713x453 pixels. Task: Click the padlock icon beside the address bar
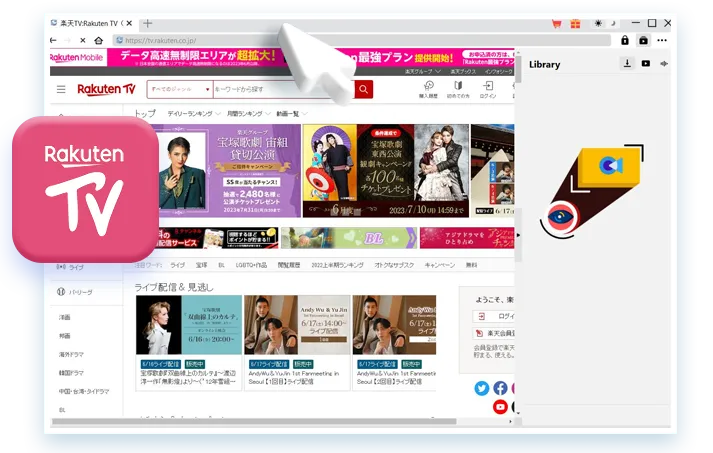point(625,40)
